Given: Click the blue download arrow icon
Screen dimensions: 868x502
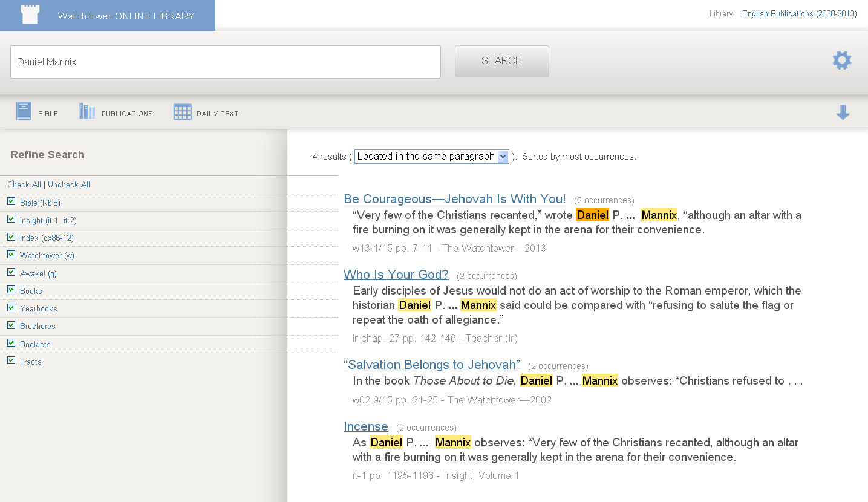Looking at the screenshot, I should tap(843, 112).
